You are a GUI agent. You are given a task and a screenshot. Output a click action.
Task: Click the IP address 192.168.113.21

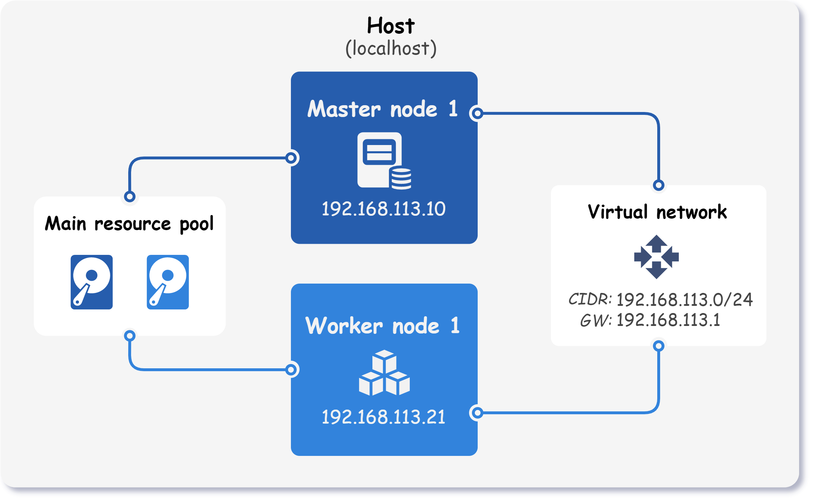click(x=384, y=417)
